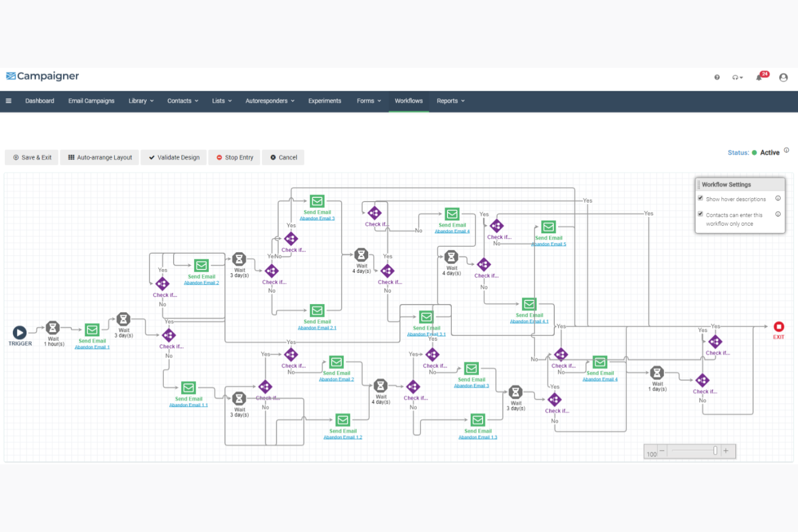Click the Save & Exit button
The image size is (798, 532).
(x=32, y=157)
